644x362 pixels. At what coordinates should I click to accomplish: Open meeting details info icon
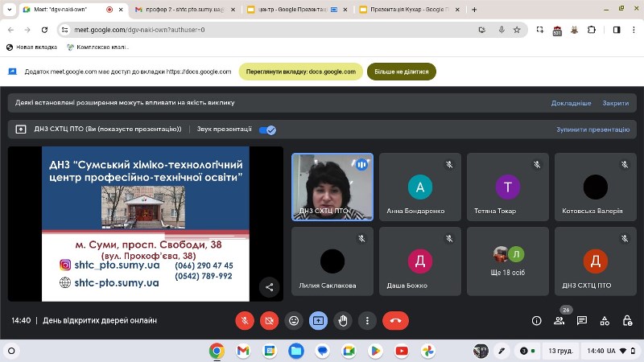537,320
